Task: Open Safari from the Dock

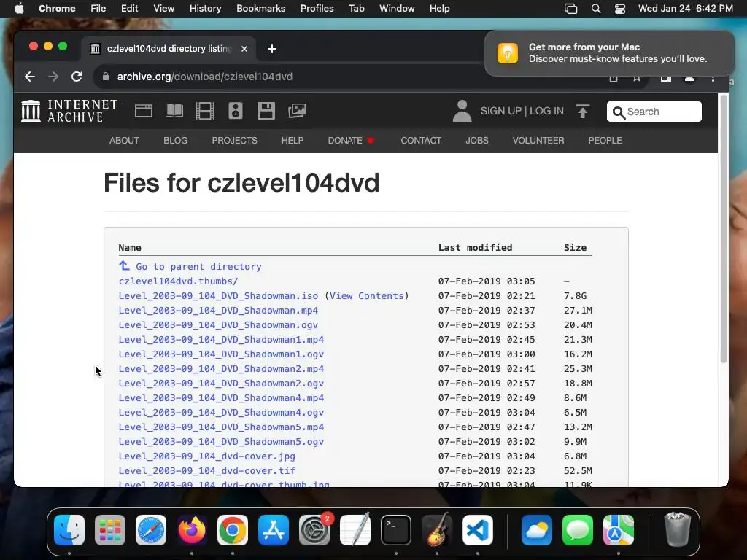Action: [x=151, y=530]
